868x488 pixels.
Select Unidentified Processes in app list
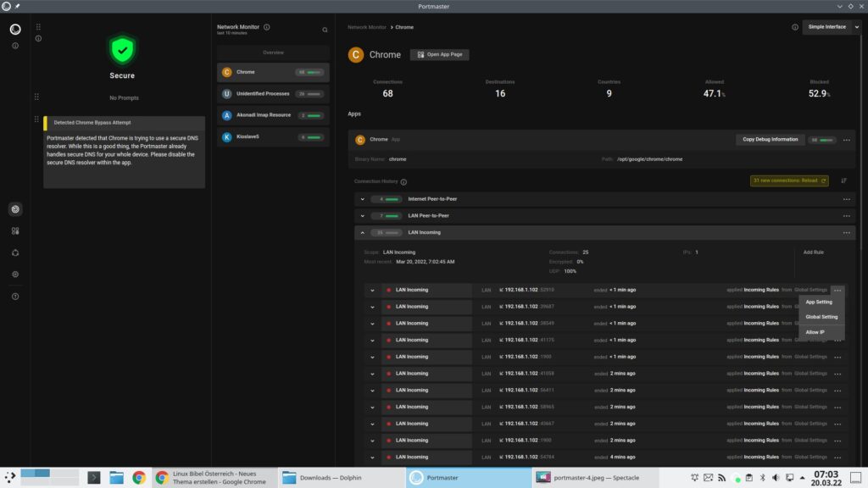pos(273,94)
